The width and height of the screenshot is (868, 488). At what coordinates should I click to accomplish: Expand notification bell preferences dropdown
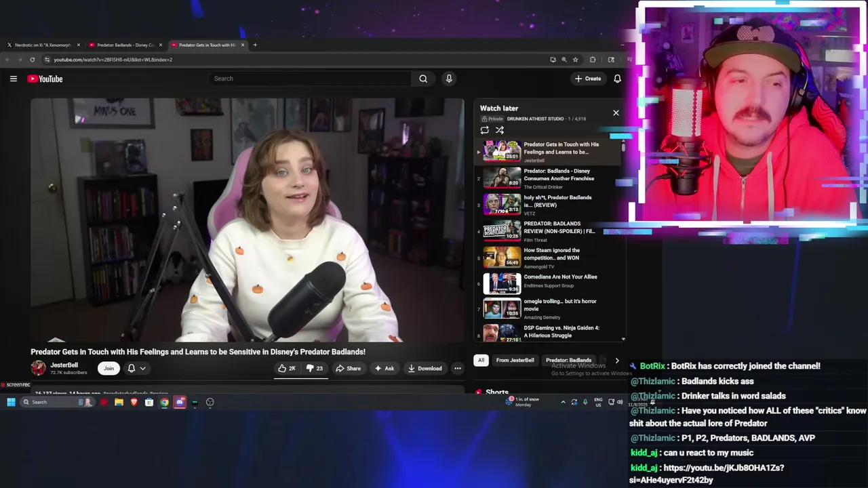[x=143, y=368]
